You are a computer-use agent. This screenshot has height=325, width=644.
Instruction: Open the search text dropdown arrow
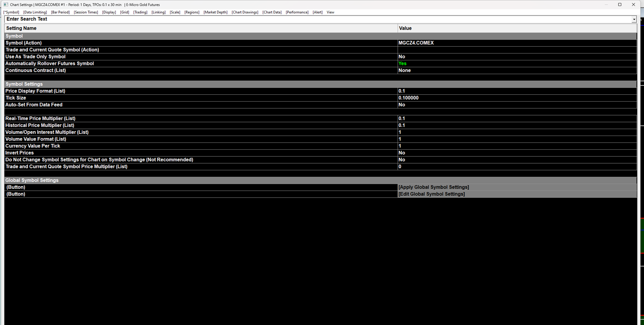tap(634, 19)
